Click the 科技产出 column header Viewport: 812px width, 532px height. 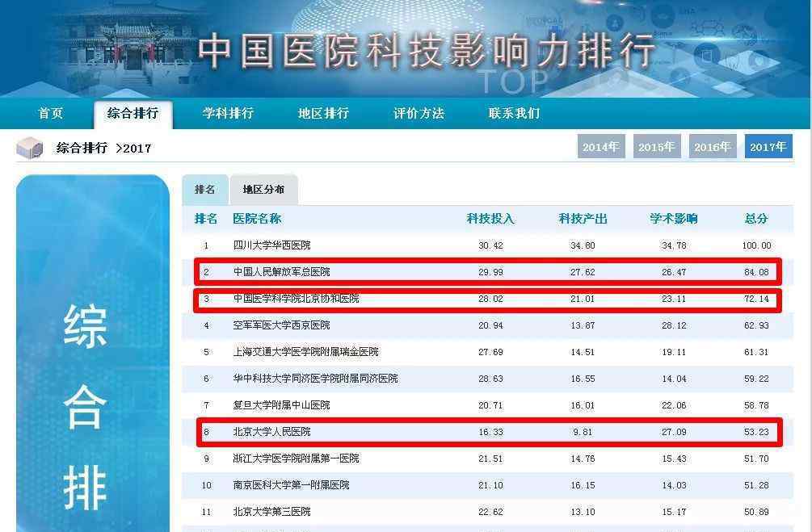pyautogui.click(x=583, y=219)
